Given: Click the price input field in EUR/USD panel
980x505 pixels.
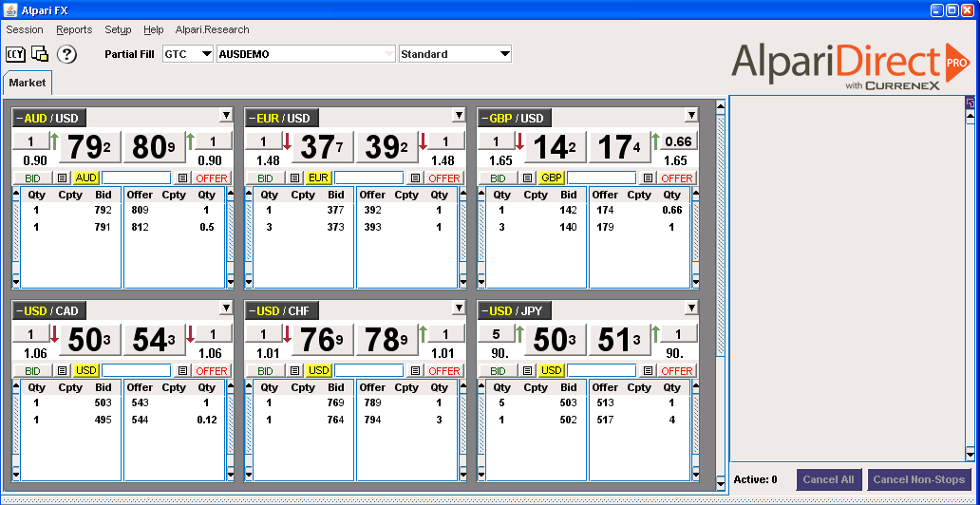Looking at the screenshot, I should pos(368,178).
